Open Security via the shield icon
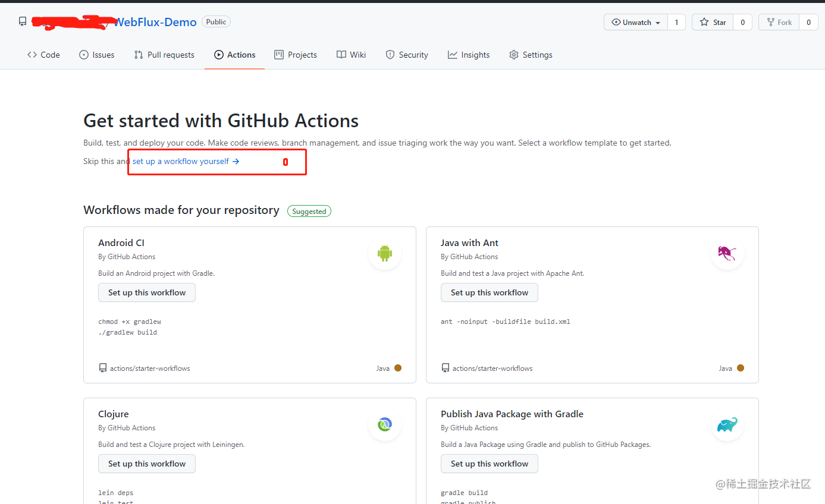 pyautogui.click(x=390, y=54)
